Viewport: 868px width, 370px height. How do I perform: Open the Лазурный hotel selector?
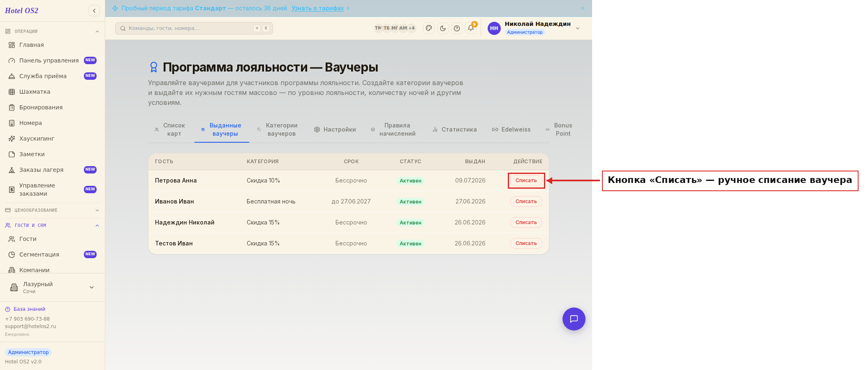point(52,287)
